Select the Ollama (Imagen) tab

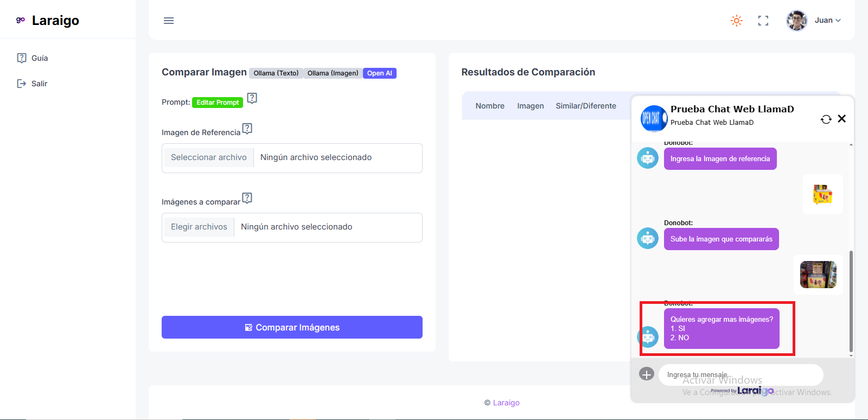click(x=333, y=73)
